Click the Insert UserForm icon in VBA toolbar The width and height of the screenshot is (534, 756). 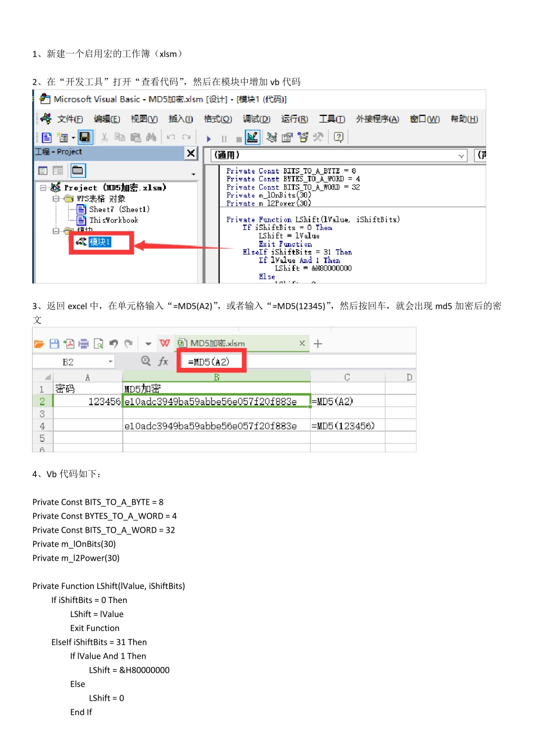(x=61, y=137)
